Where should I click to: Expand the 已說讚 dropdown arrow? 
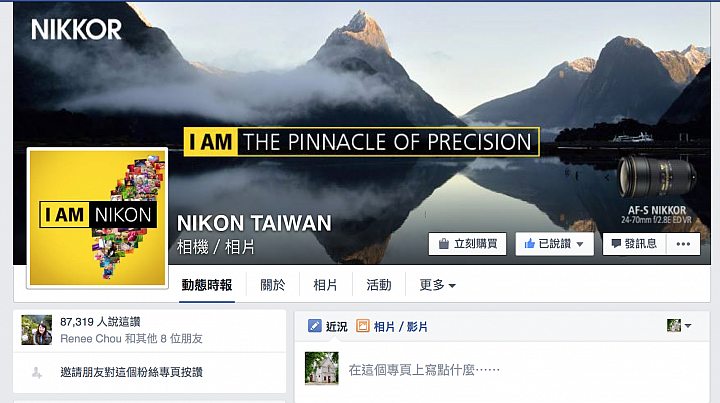coord(579,244)
